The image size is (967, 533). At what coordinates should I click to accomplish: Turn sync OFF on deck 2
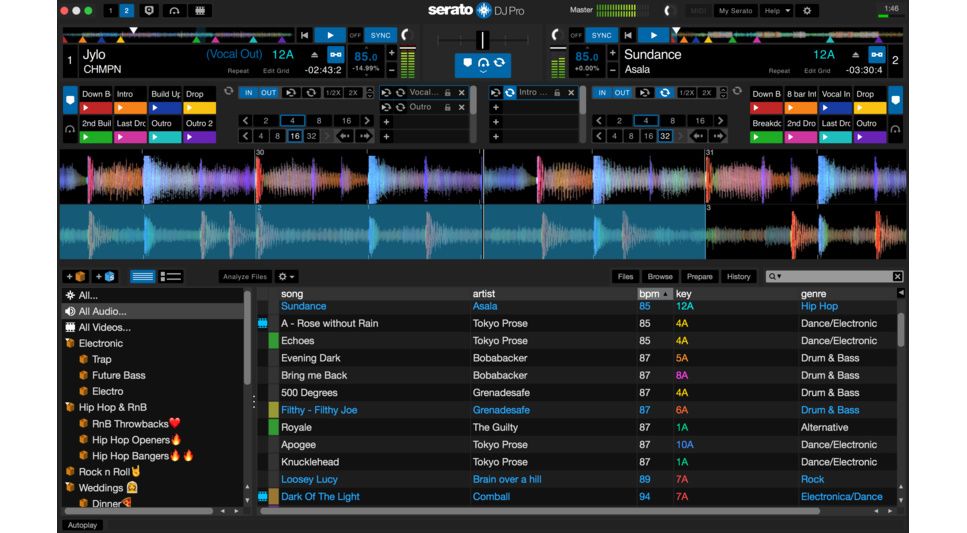click(576, 35)
